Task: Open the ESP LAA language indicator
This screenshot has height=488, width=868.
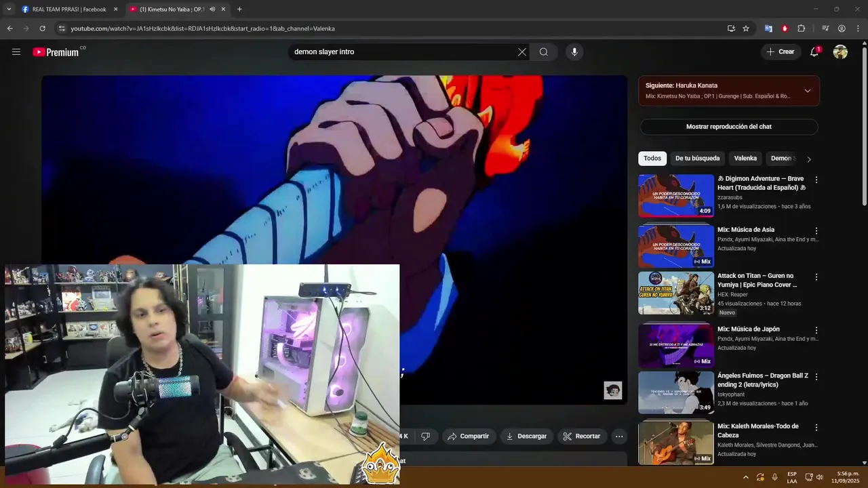Action: click(792, 477)
